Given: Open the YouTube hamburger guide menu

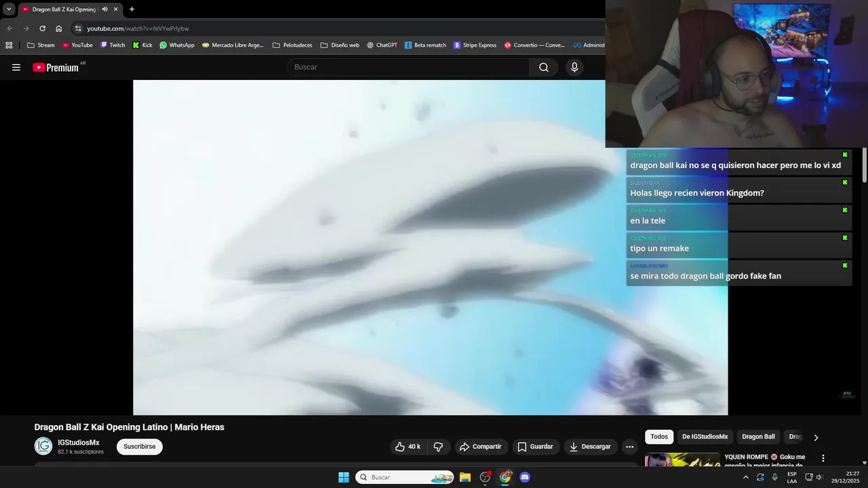Looking at the screenshot, I should 16,67.
